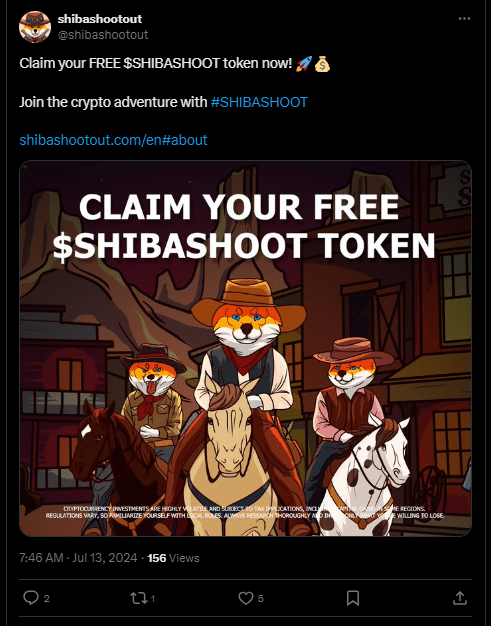Like the post with heart icon

click(x=246, y=598)
